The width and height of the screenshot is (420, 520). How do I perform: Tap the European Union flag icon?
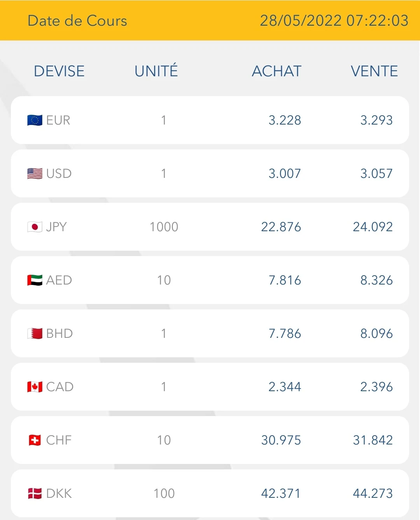click(x=35, y=120)
